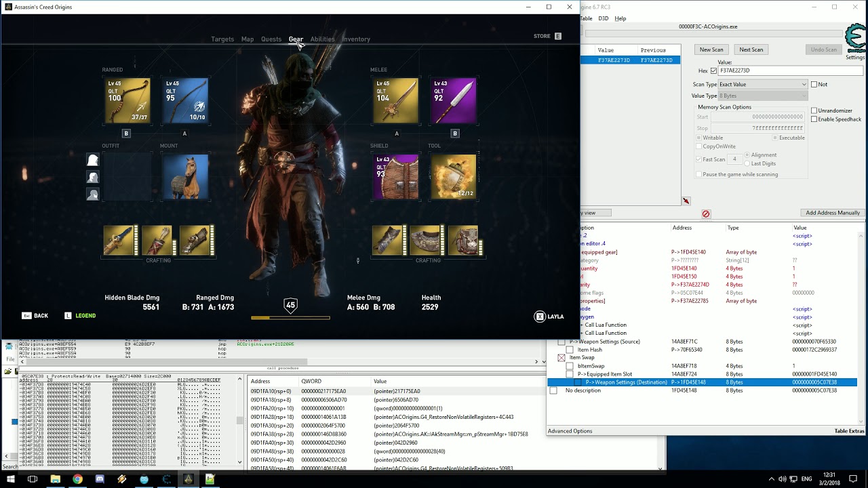The image size is (868, 488).
Task: Open File Explorer from the taskbar
Action: (56, 479)
